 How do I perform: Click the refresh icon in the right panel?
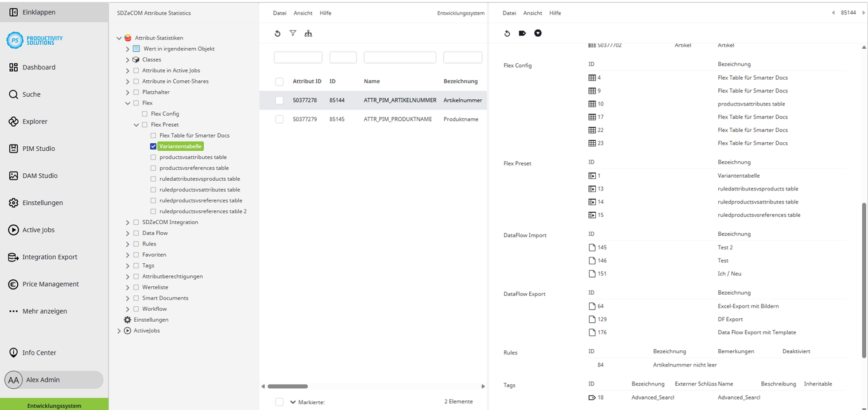(507, 33)
